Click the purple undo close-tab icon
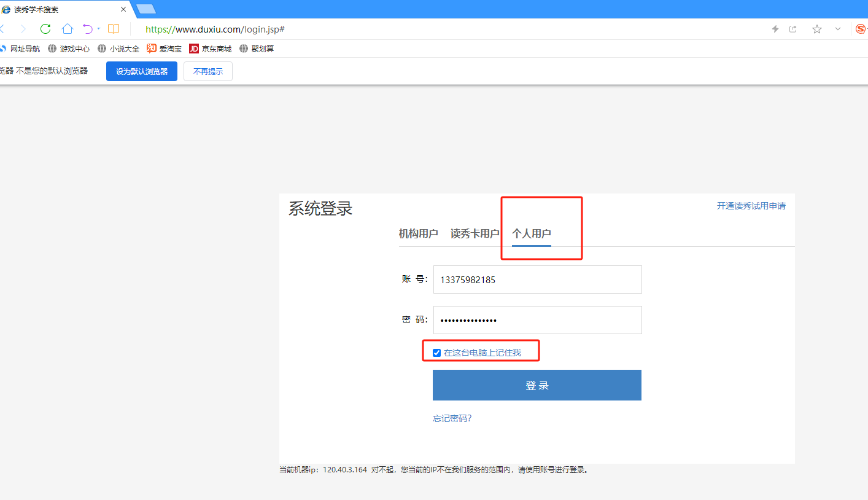Image resolution: width=868 pixels, height=500 pixels. pyautogui.click(x=88, y=29)
